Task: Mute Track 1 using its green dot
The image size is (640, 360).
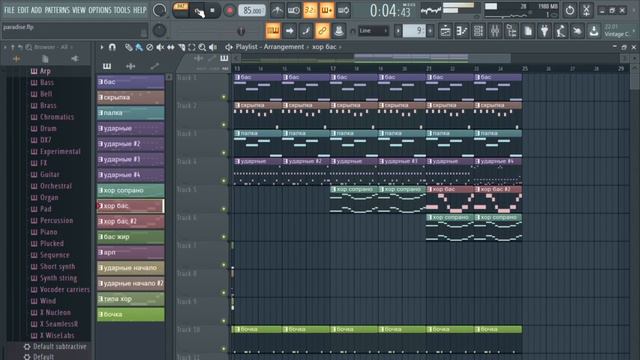Action: [x=224, y=97]
